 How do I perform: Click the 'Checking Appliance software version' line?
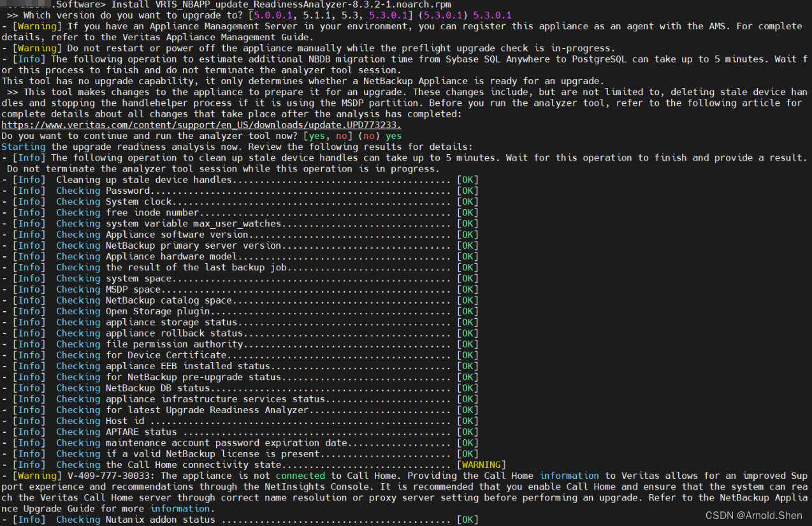(x=240, y=235)
